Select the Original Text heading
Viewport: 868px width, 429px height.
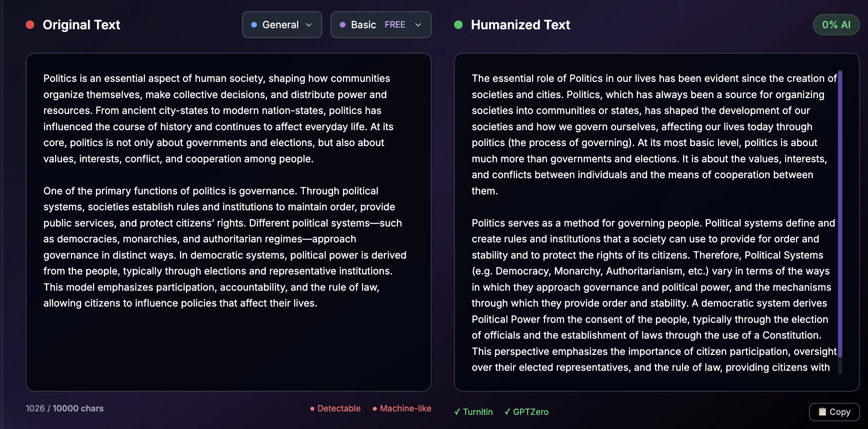click(x=82, y=25)
